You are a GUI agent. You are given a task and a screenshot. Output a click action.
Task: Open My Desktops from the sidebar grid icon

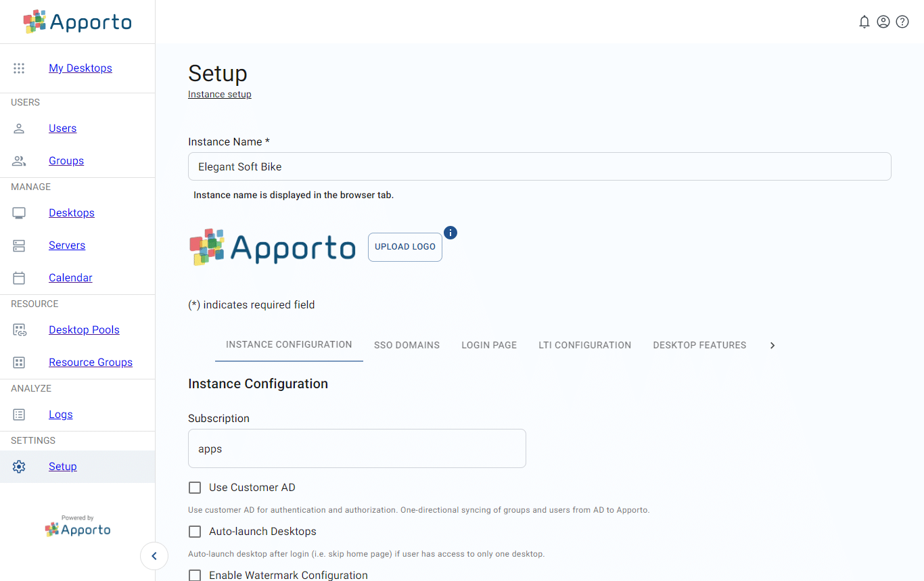coord(18,68)
